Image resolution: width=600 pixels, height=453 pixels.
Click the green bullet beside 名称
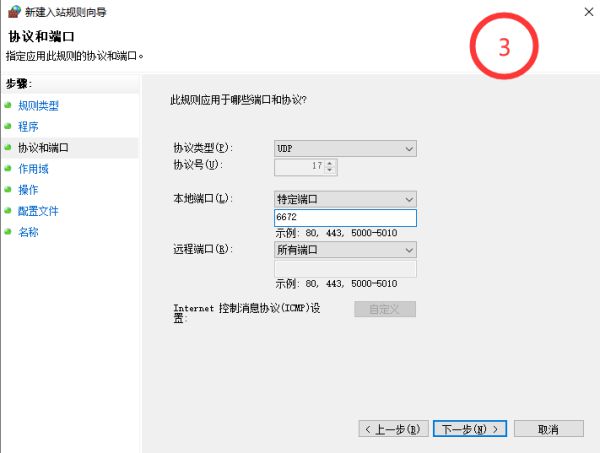(x=8, y=231)
